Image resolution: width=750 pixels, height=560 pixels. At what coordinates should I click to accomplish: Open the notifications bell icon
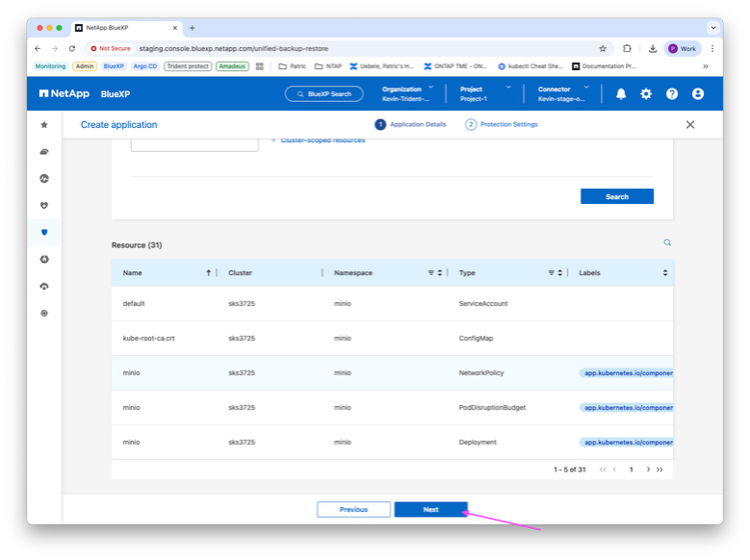pyautogui.click(x=621, y=93)
